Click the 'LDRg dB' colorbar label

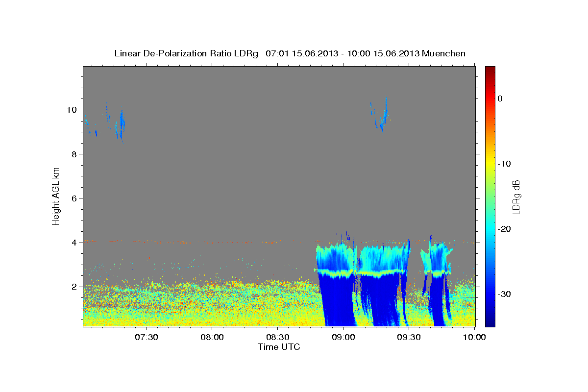[515, 196]
